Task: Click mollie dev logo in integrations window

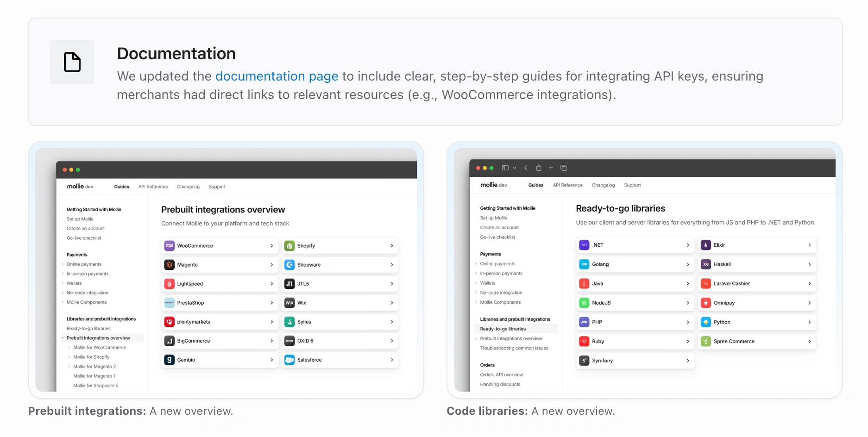Action: 80,186
